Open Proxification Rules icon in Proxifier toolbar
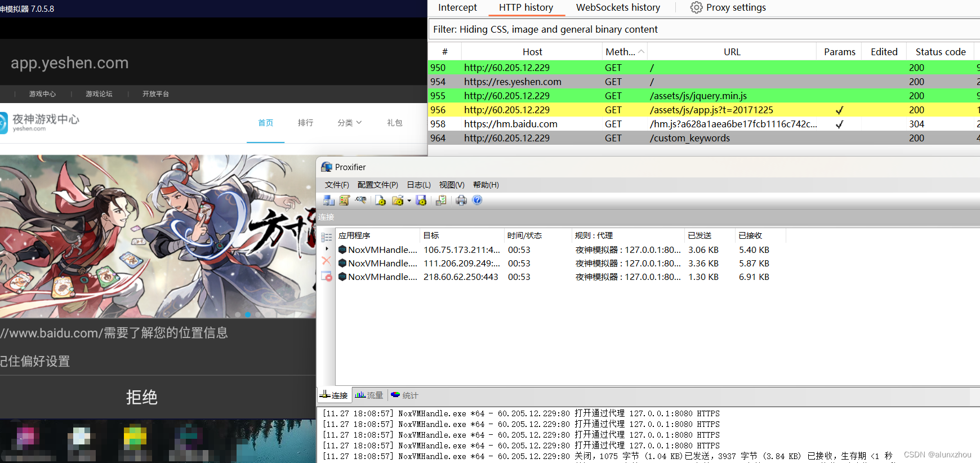Viewport: 980px width, 463px height. pyautogui.click(x=345, y=201)
